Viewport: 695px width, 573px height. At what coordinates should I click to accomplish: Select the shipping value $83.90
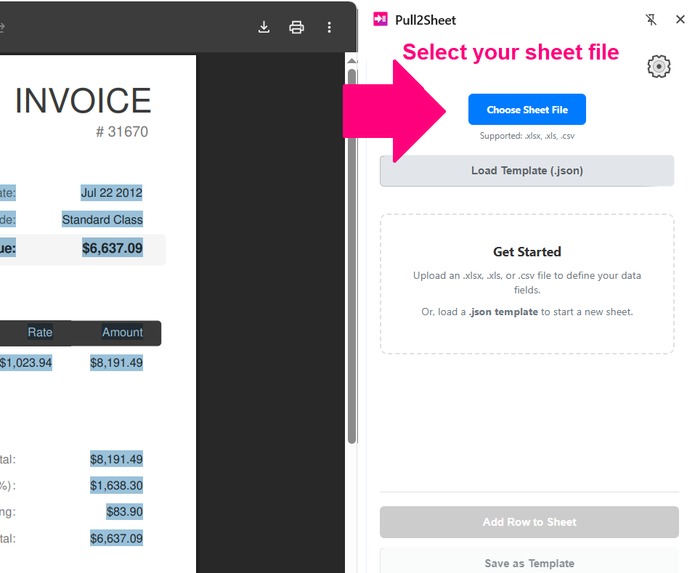click(x=124, y=512)
